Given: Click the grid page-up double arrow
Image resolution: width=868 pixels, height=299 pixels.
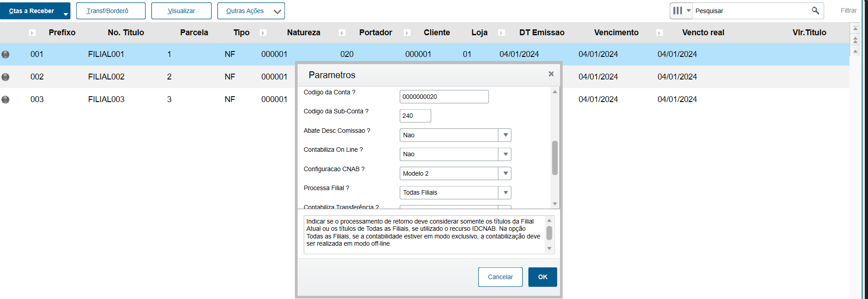Looking at the screenshot, I should (855, 40).
